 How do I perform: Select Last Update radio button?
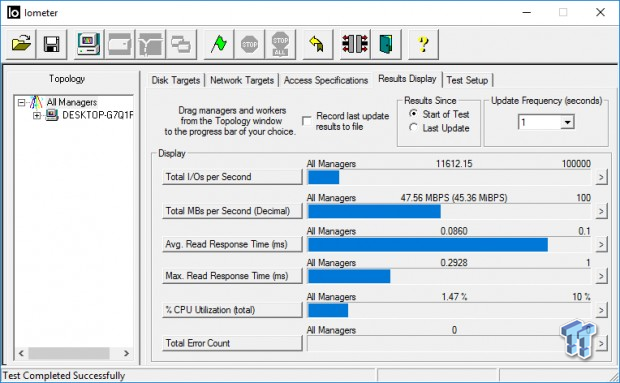click(x=413, y=128)
